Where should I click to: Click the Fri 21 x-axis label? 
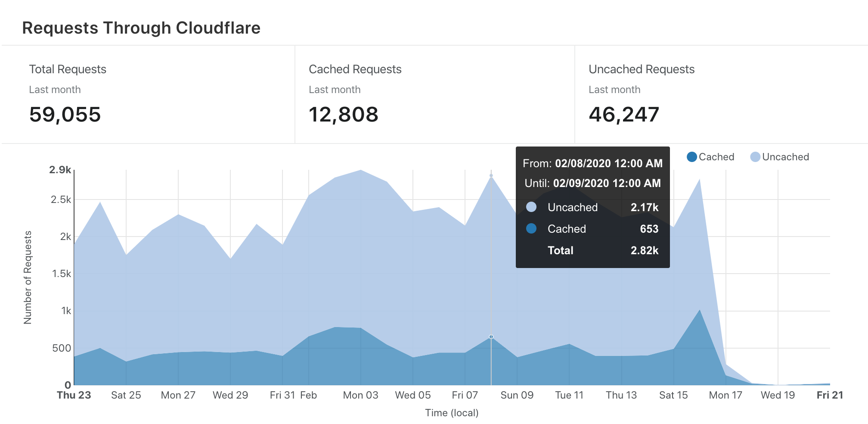830,395
